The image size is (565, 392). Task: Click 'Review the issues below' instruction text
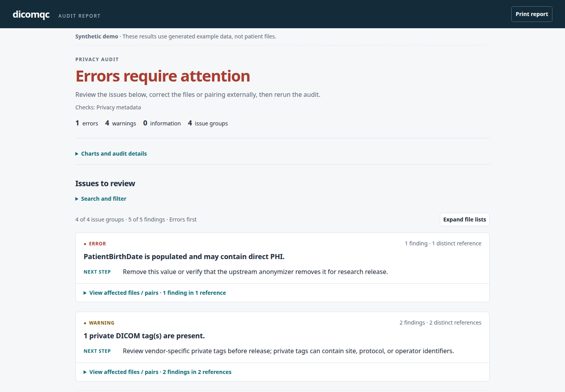tap(198, 94)
